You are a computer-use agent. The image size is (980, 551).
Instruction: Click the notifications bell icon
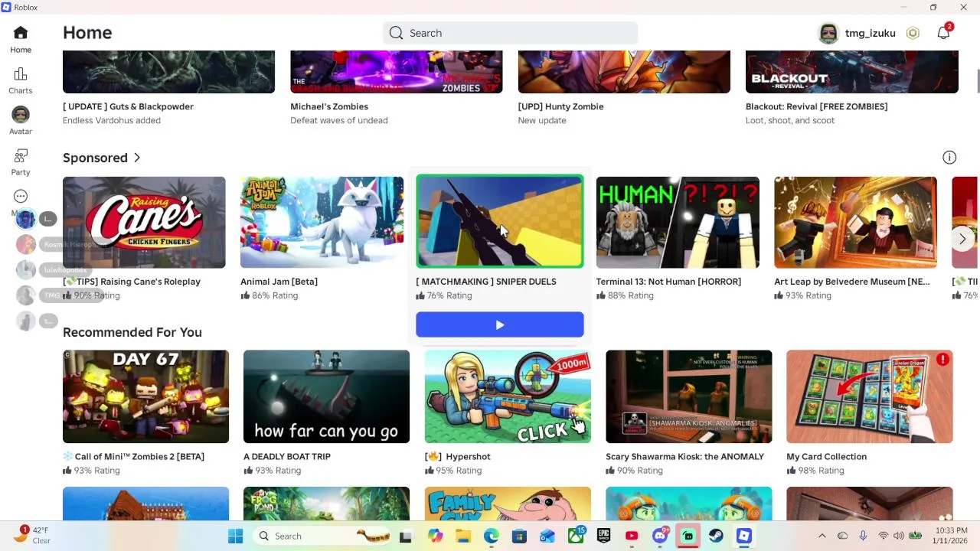[943, 33]
